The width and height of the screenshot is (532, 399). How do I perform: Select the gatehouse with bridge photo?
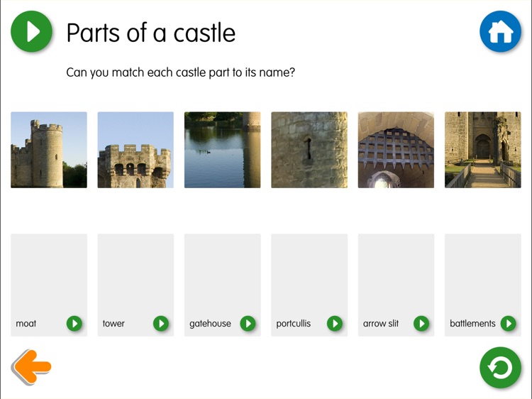click(x=482, y=150)
